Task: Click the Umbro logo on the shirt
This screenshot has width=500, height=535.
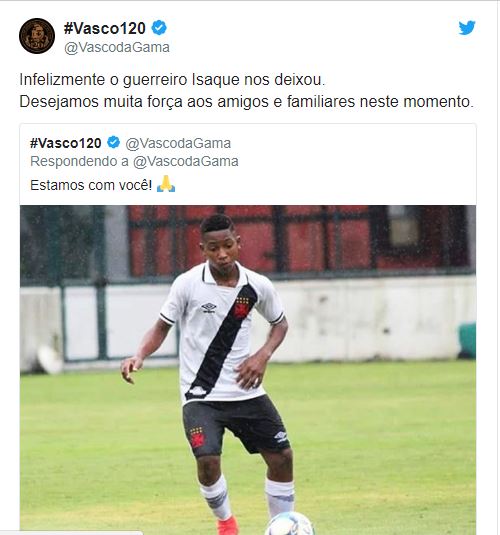Action: point(209,308)
